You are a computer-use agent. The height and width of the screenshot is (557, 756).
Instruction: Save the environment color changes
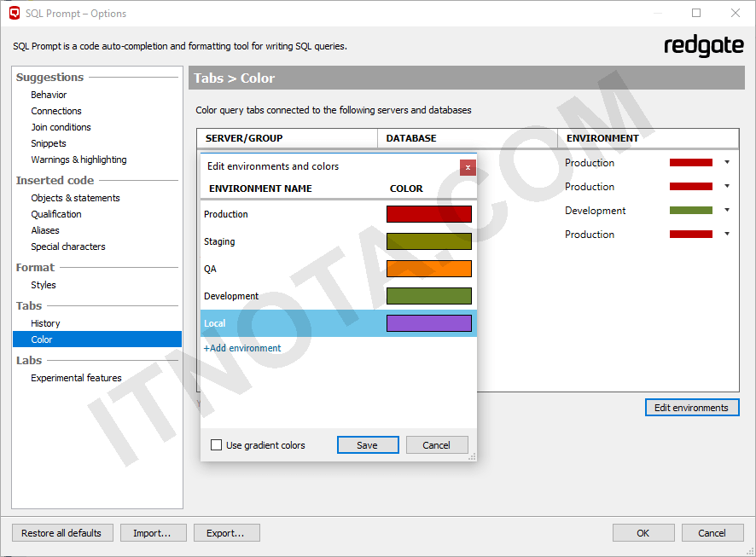pos(368,444)
